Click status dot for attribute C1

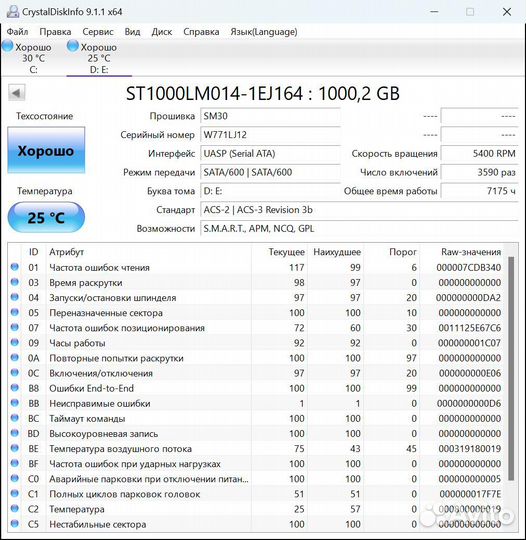click(14, 494)
